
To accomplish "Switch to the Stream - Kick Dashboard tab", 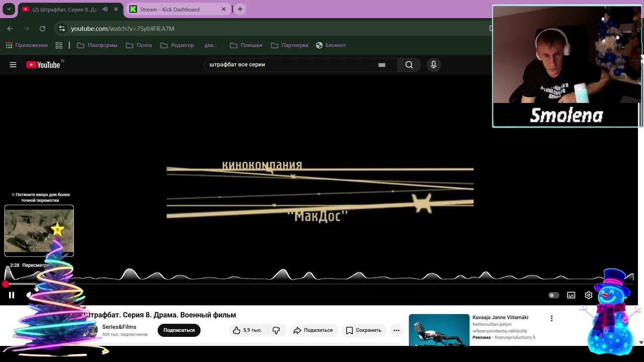I will point(170,10).
